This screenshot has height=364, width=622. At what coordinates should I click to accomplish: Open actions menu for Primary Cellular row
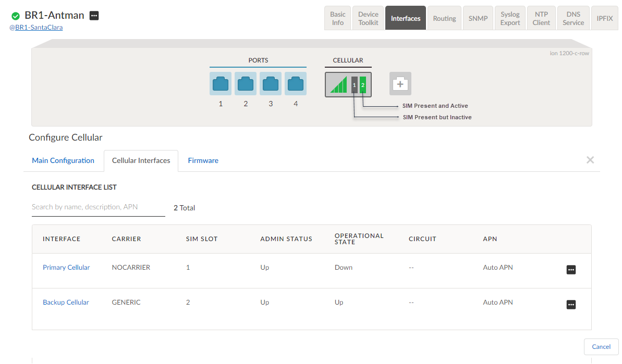click(x=571, y=270)
